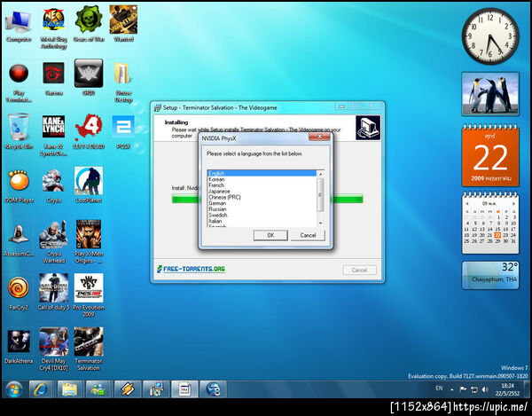
Task: Choose Chinese (PRC) language option
Action: [262, 197]
